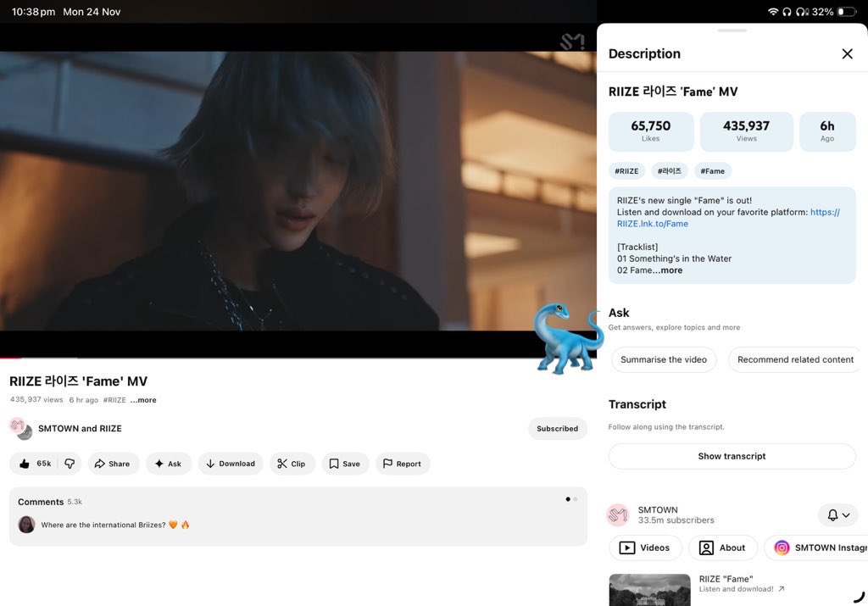Select the 6h Ago stat box

pyautogui.click(x=827, y=131)
